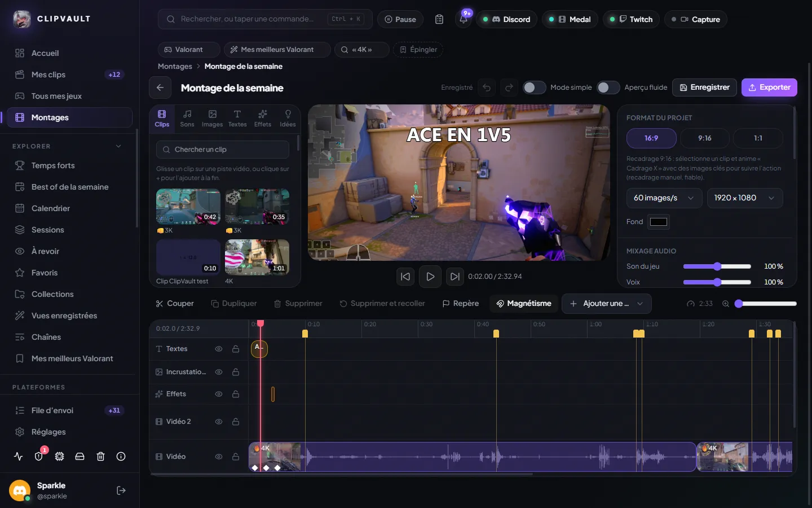Open the info icon in the sidebar footer
The width and height of the screenshot is (812, 508).
tap(121, 457)
